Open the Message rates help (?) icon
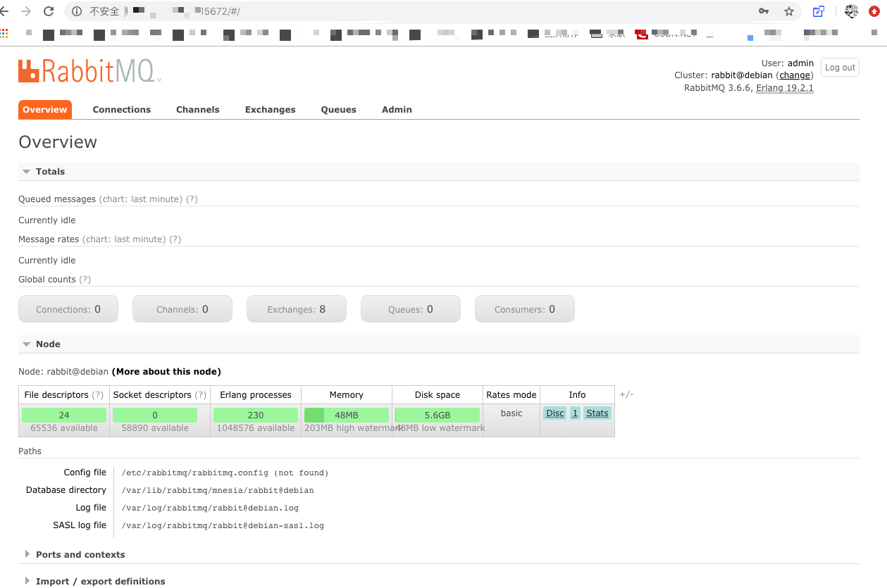 pyautogui.click(x=176, y=239)
